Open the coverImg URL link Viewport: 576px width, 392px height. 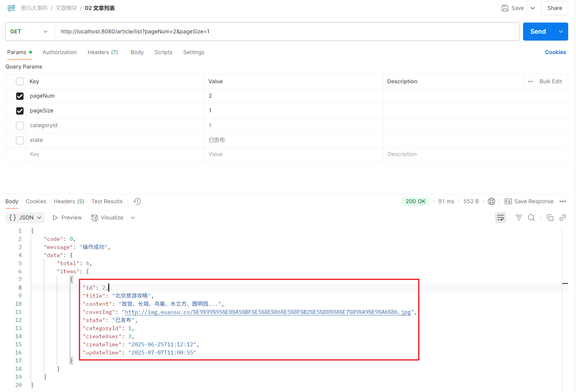coord(267,312)
